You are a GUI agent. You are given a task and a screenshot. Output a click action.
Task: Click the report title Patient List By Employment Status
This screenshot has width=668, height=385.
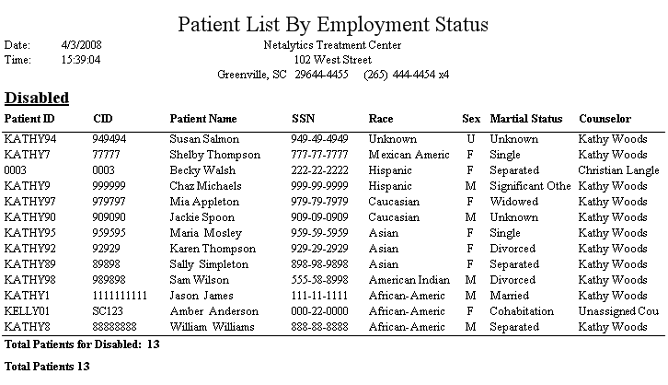click(x=333, y=24)
